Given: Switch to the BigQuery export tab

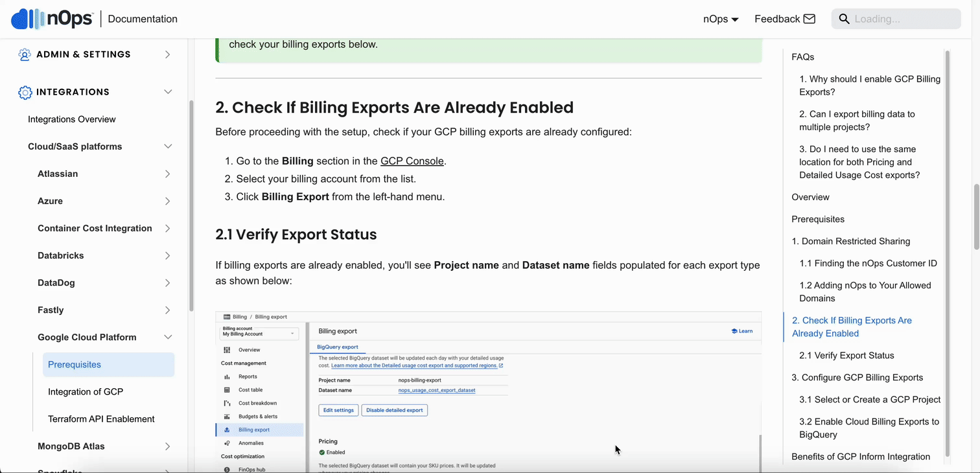Looking at the screenshot, I should pyautogui.click(x=336, y=347).
